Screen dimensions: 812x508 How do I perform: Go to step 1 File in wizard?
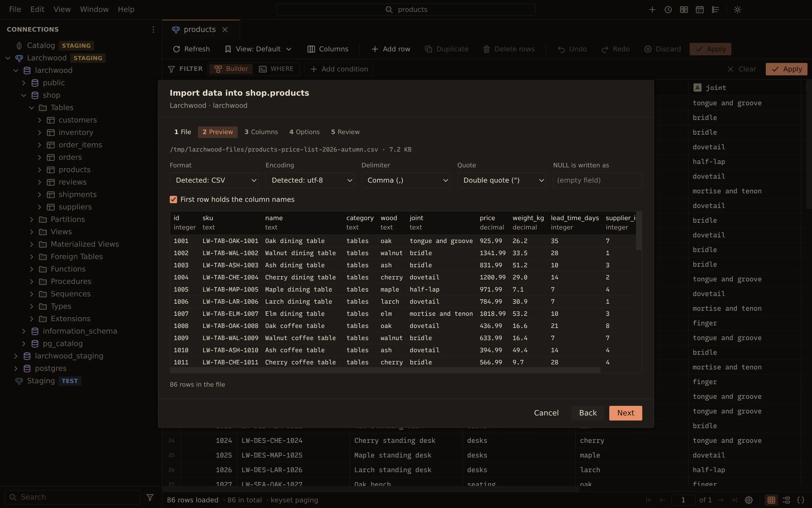[182, 132]
